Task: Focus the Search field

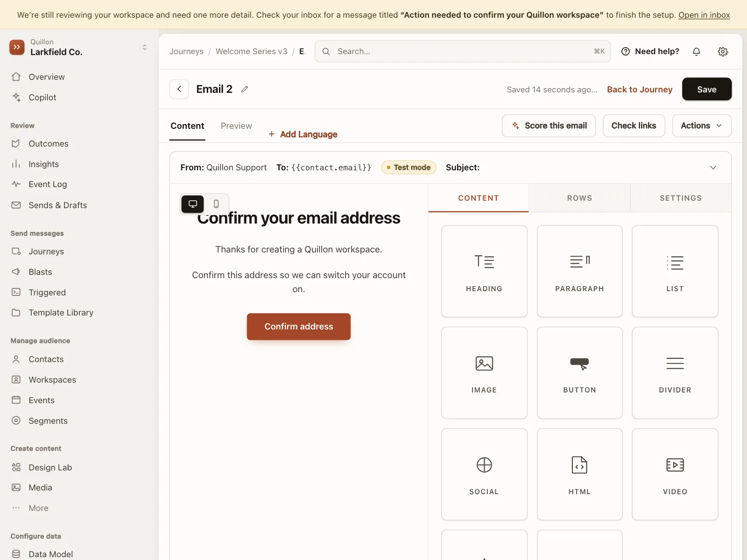Action: point(463,51)
